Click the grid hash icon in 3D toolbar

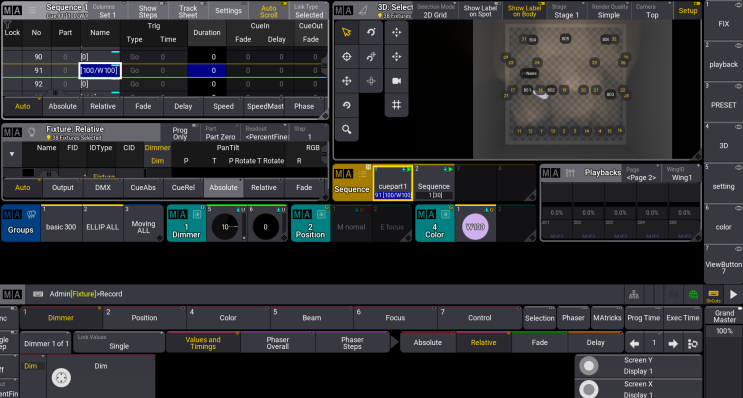tap(396, 105)
